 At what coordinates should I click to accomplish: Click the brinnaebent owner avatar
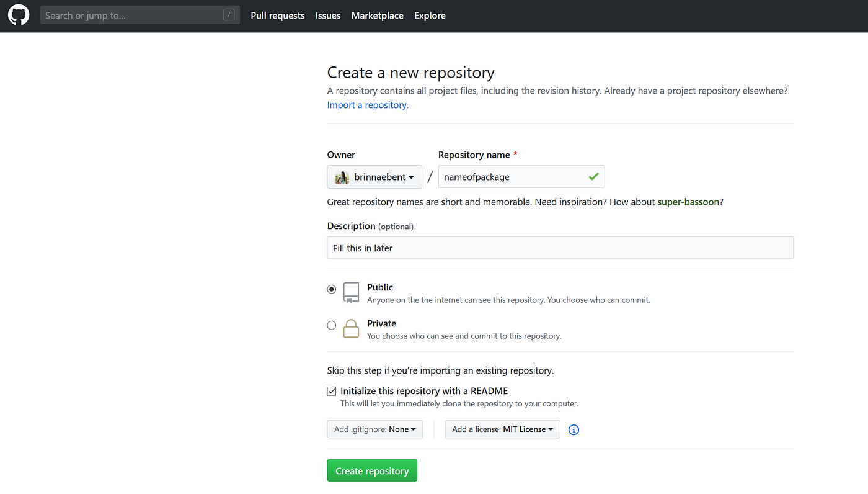pos(342,177)
